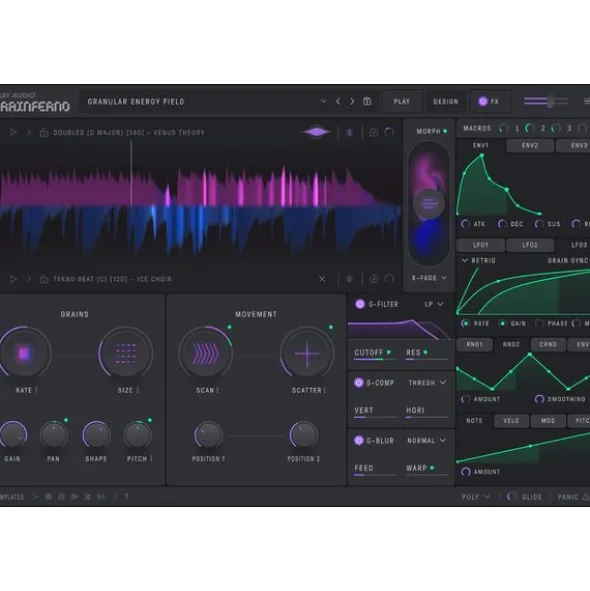Click circular dial icon on Tekno Beat row
590x591 pixels.
tap(374, 279)
